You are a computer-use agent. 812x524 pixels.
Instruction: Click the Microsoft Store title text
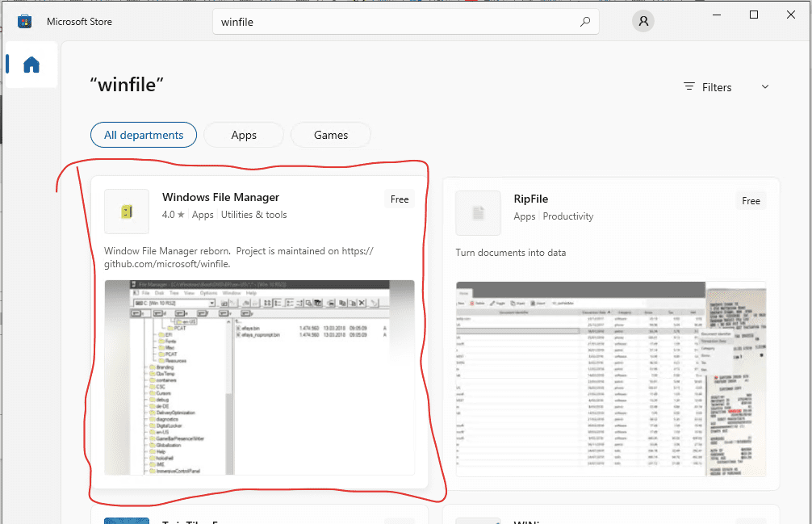[x=79, y=22]
